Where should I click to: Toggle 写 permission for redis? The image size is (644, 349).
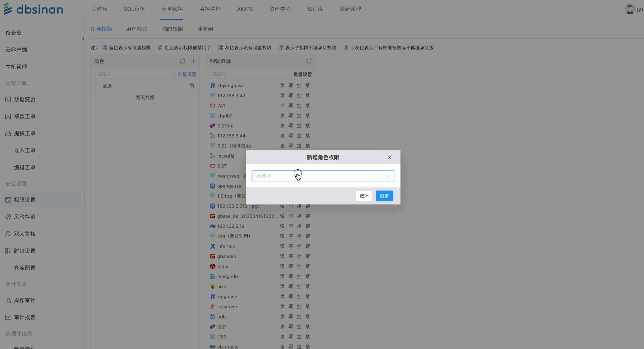click(x=291, y=266)
